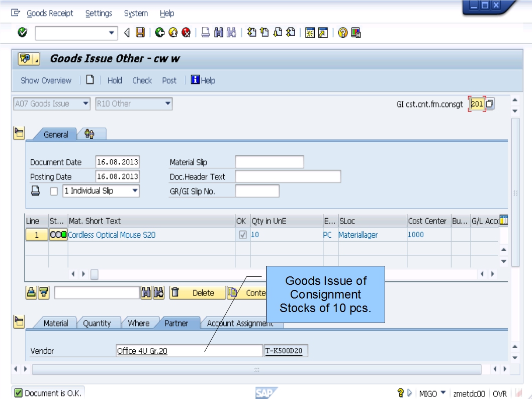This screenshot has height=399, width=532.
Task: Open the MIGO status bar dropdown arrow
Action: tap(443, 392)
